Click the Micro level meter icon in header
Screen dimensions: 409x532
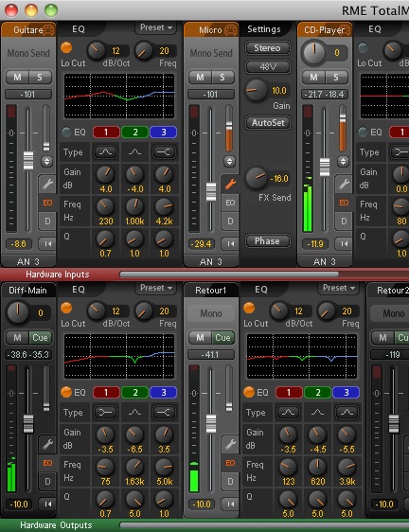click(x=231, y=30)
